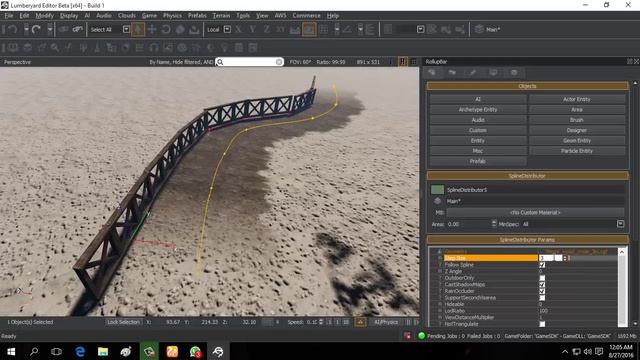Viewport: 640px width, 360px height.
Task: Open the layer icon beside Main*
Action: click(x=479, y=29)
